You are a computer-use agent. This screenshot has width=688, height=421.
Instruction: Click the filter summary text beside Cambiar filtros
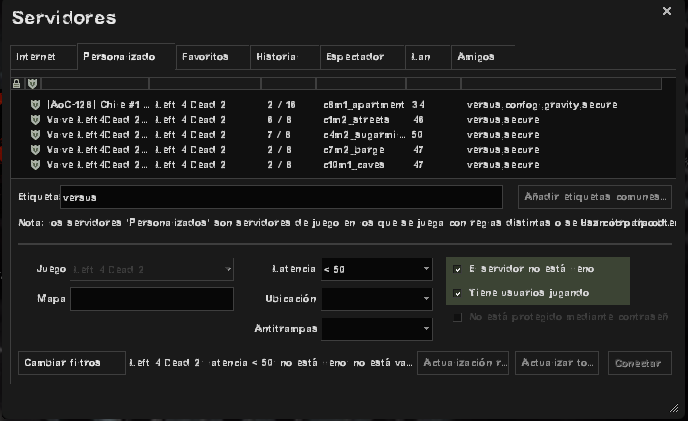coord(271,363)
